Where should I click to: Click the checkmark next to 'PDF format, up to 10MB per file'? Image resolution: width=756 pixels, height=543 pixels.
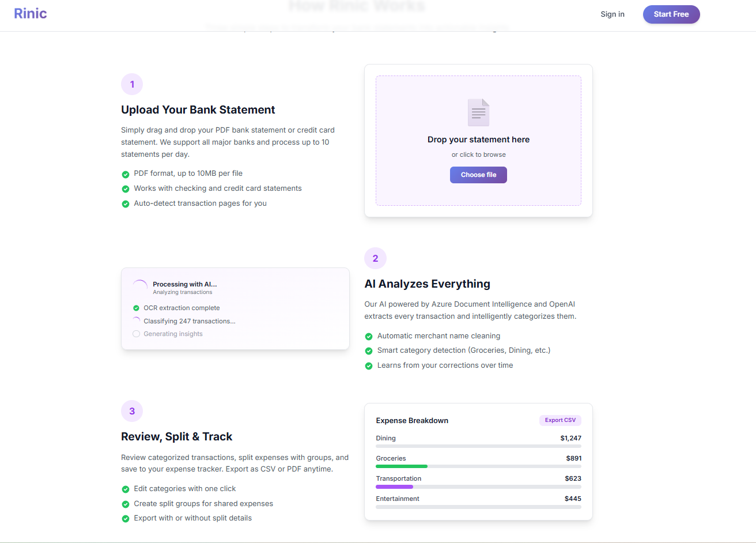click(x=126, y=174)
